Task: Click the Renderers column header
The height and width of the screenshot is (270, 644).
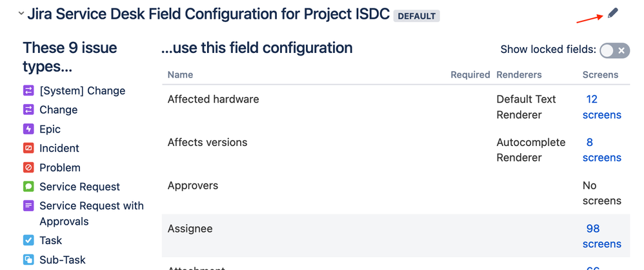Action: tap(519, 75)
